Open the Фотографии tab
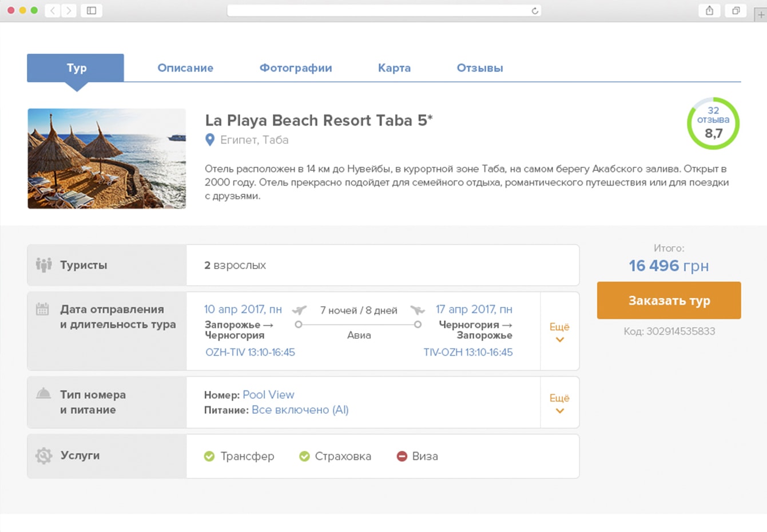This screenshot has width=767, height=532. pyautogui.click(x=296, y=68)
